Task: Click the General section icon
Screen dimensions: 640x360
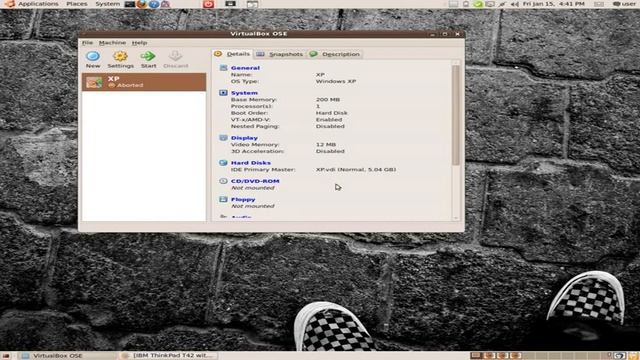Action: coord(223,68)
